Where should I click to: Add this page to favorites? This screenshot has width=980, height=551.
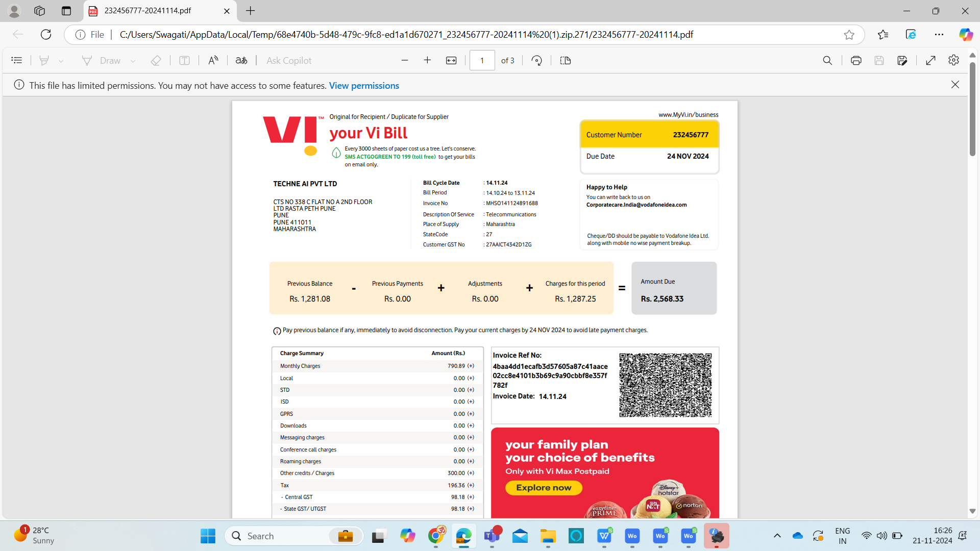coord(849,35)
